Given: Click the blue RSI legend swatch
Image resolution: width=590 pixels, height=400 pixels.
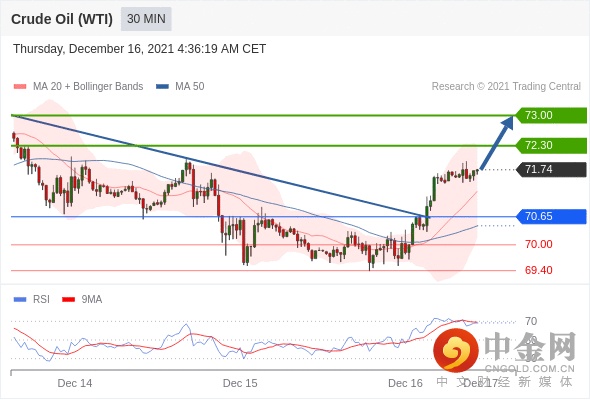Looking at the screenshot, I should pos(20,300).
